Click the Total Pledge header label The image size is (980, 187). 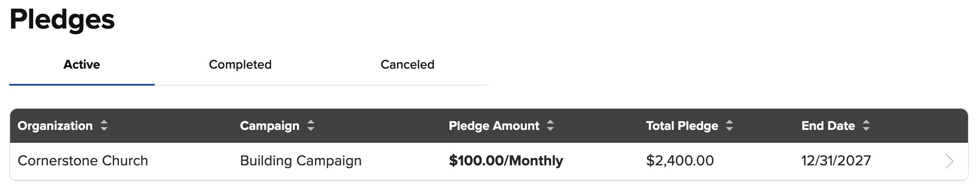(682, 126)
